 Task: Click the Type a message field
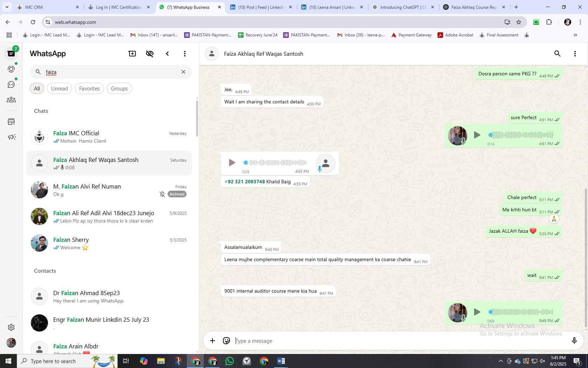[399, 341]
